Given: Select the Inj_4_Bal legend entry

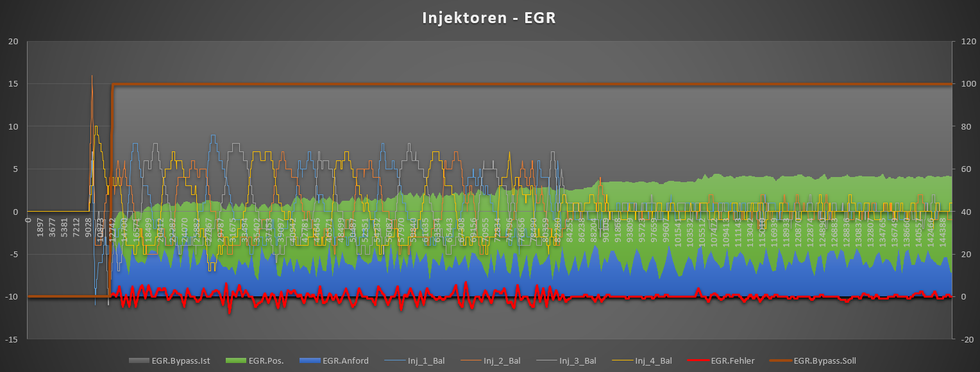Looking at the screenshot, I should point(653,361).
